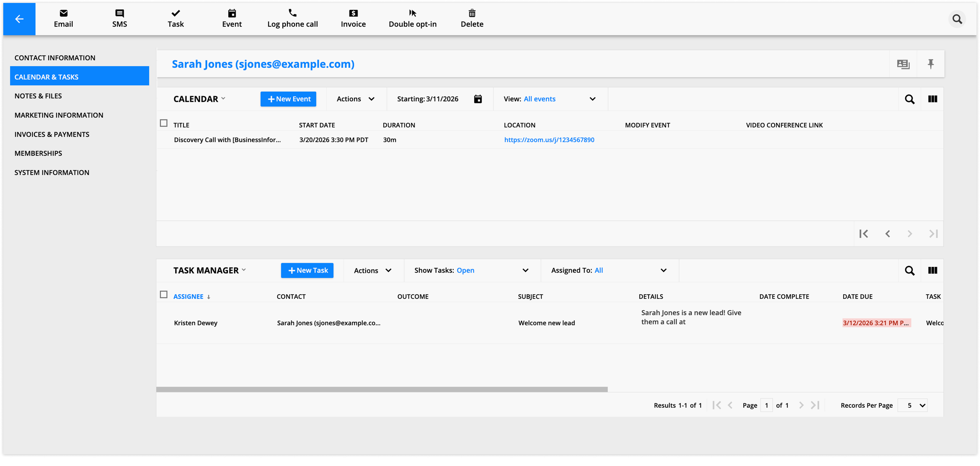Select all calendar events checkbox

point(163,124)
